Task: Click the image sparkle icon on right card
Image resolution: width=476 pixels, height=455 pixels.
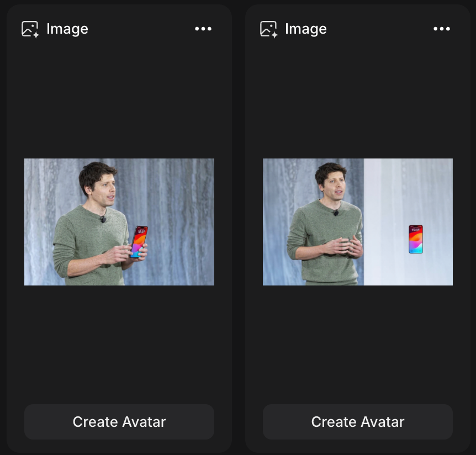Action: click(269, 29)
